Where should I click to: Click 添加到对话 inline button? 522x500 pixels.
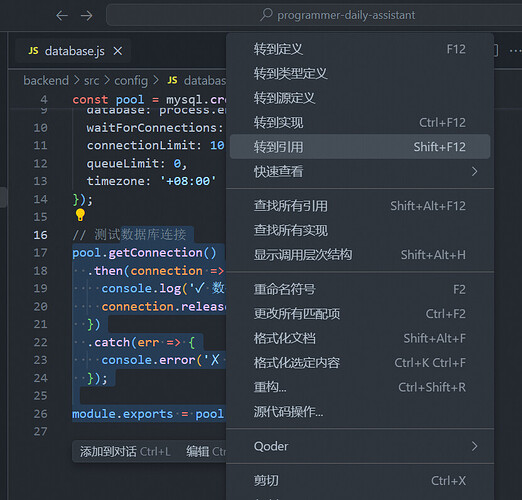[125, 452]
